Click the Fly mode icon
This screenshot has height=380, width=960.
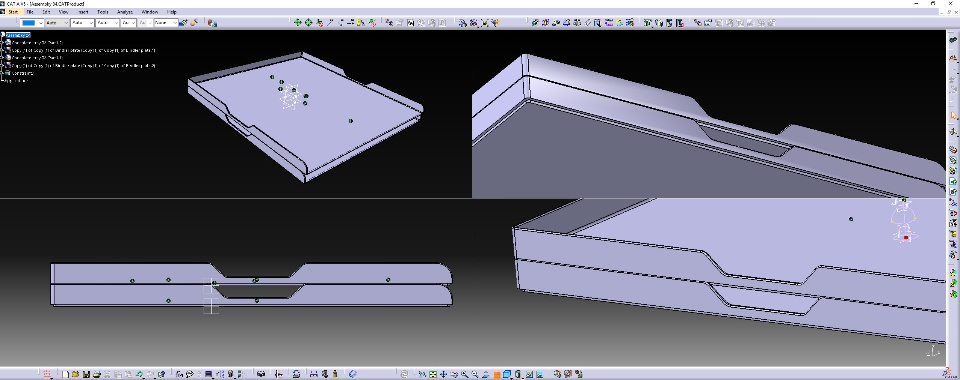(422, 374)
